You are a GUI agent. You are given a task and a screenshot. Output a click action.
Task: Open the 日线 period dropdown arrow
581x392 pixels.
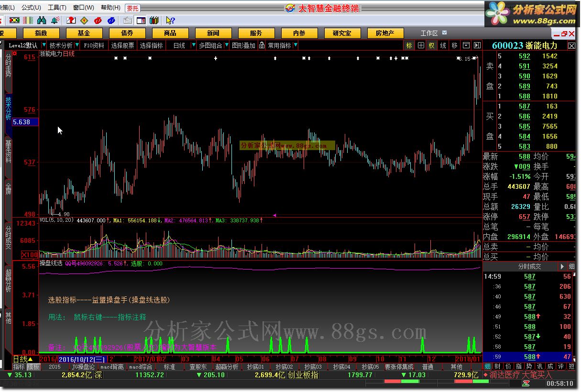tap(194, 45)
